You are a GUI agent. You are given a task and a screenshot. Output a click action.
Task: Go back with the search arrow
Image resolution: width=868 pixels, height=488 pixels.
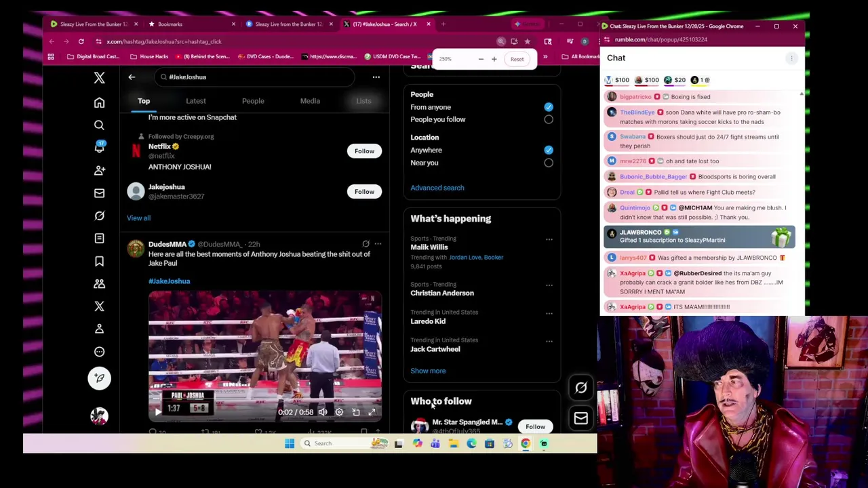132,77
